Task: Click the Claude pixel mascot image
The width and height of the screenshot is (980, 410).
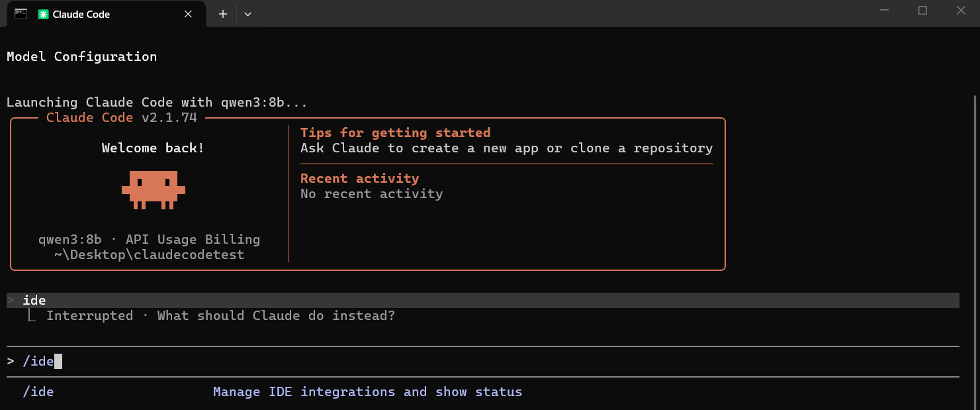Action: point(153,190)
